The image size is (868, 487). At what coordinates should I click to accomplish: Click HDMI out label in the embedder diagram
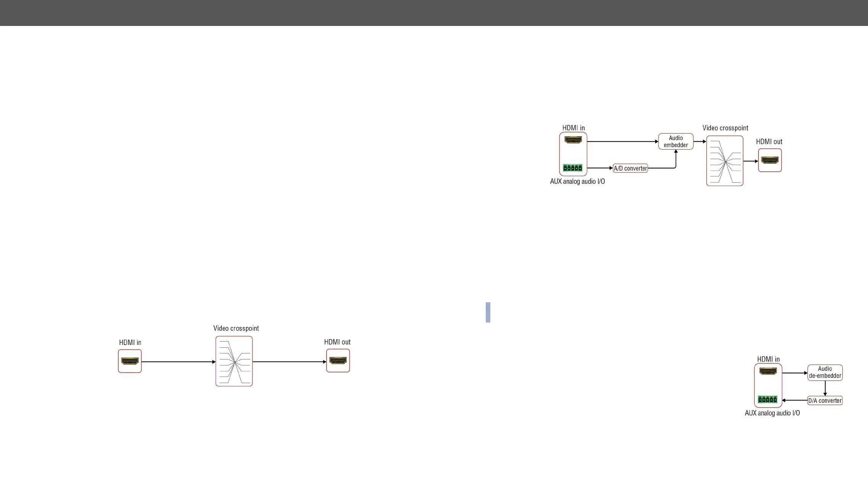pyautogui.click(x=769, y=142)
